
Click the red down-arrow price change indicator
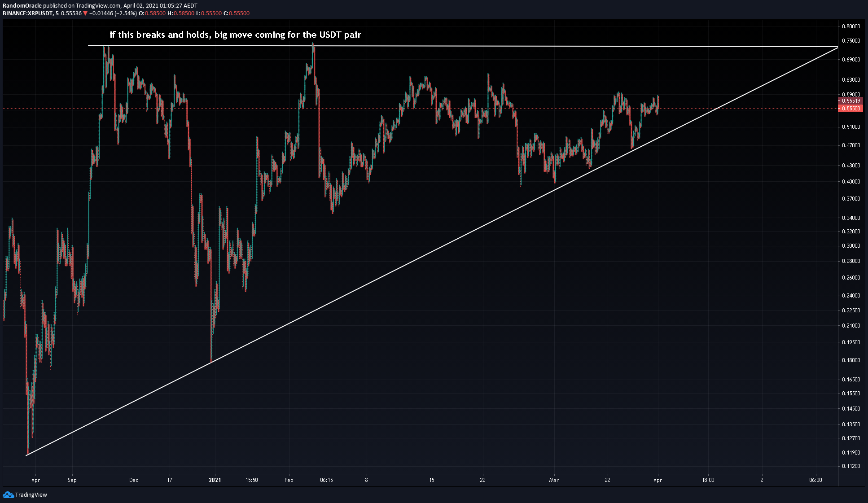pyautogui.click(x=85, y=13)
